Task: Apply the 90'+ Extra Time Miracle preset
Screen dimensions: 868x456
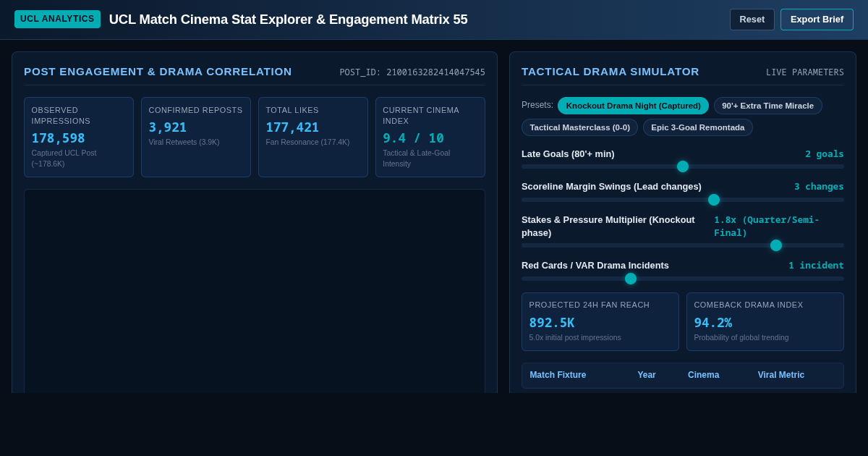Action: [767, 106]
